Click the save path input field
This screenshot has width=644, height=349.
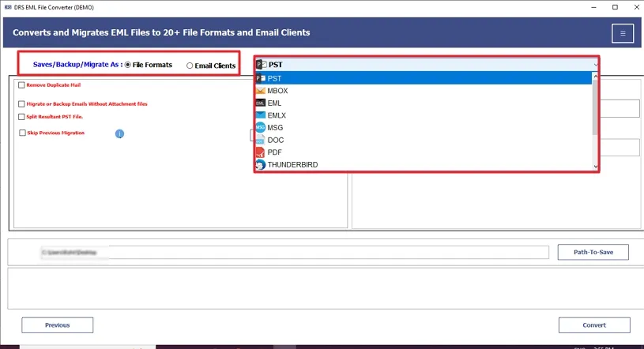295,252
